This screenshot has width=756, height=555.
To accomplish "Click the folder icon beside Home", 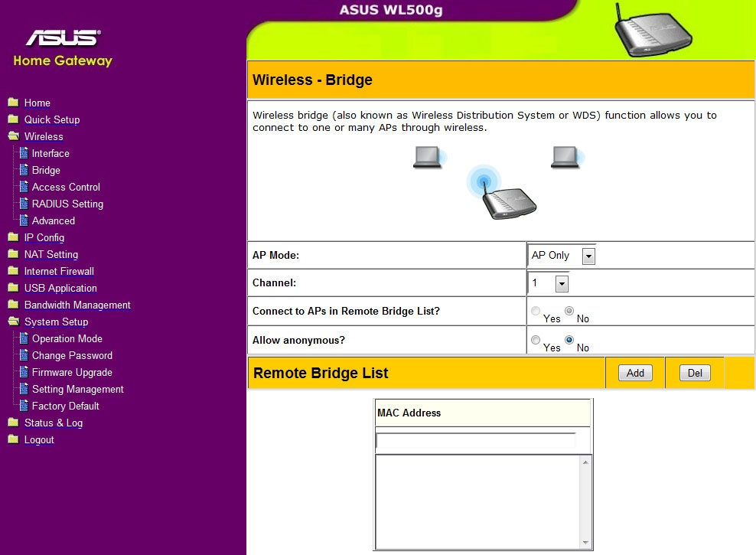I will click(x=13, y=103).
